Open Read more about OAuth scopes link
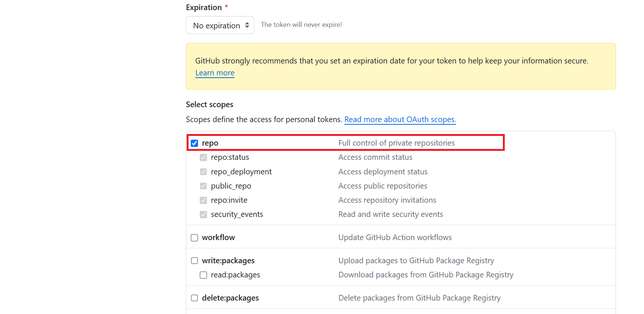Image resolution: width=644 pixels, height=314 pixels. (x=400, y=119)
